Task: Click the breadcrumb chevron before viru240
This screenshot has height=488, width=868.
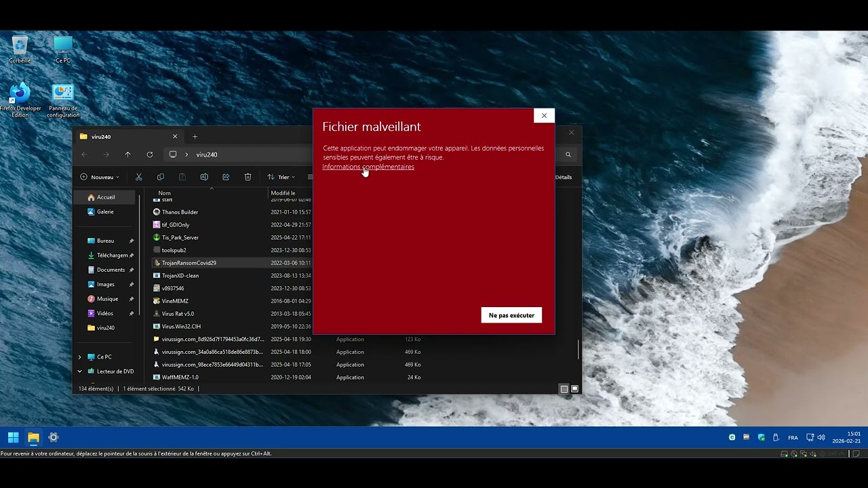Action: tap(186, 155)
